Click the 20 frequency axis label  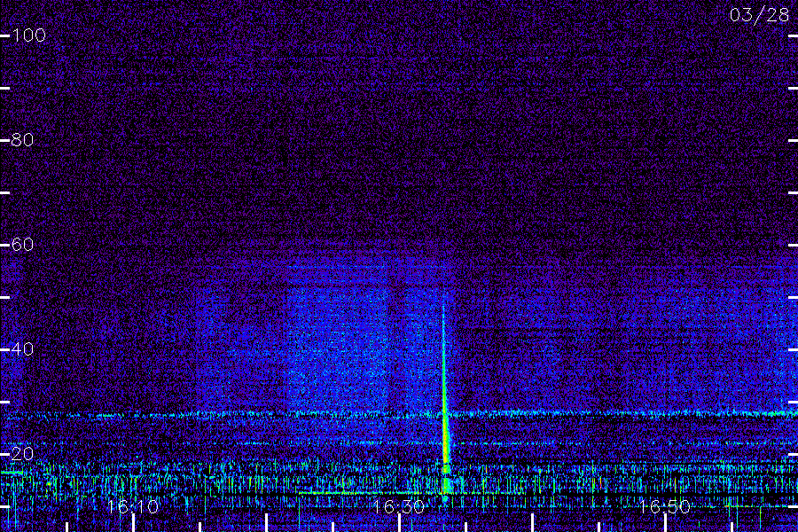click(x=22, y=454)
